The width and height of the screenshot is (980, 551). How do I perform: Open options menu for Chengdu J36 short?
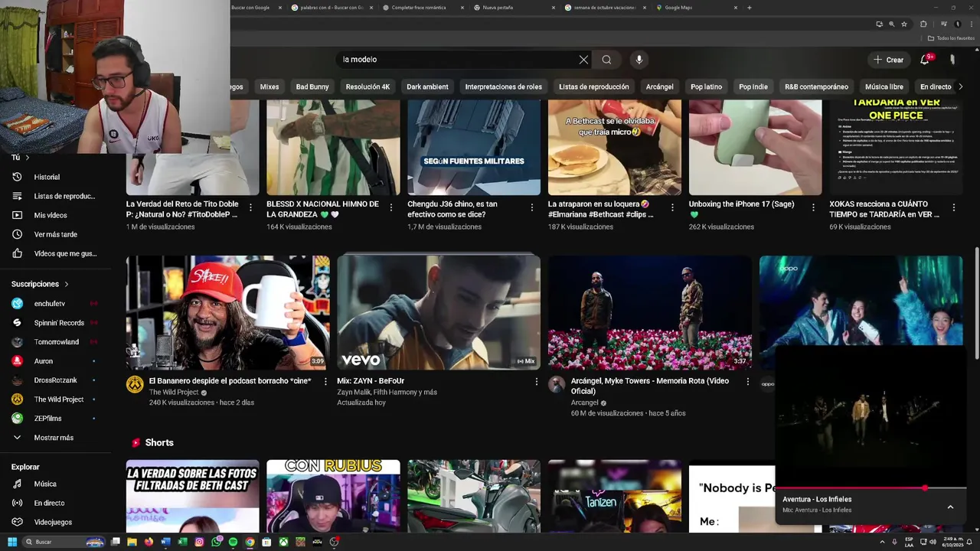point(532,207)
